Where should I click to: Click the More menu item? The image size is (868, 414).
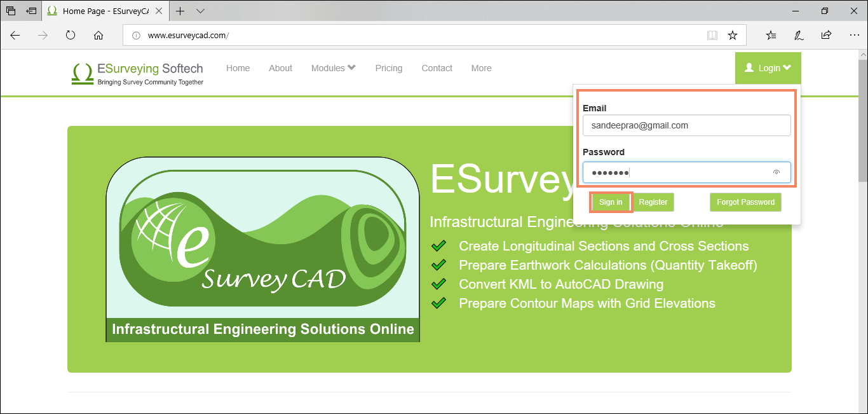(x=482, y=68)
